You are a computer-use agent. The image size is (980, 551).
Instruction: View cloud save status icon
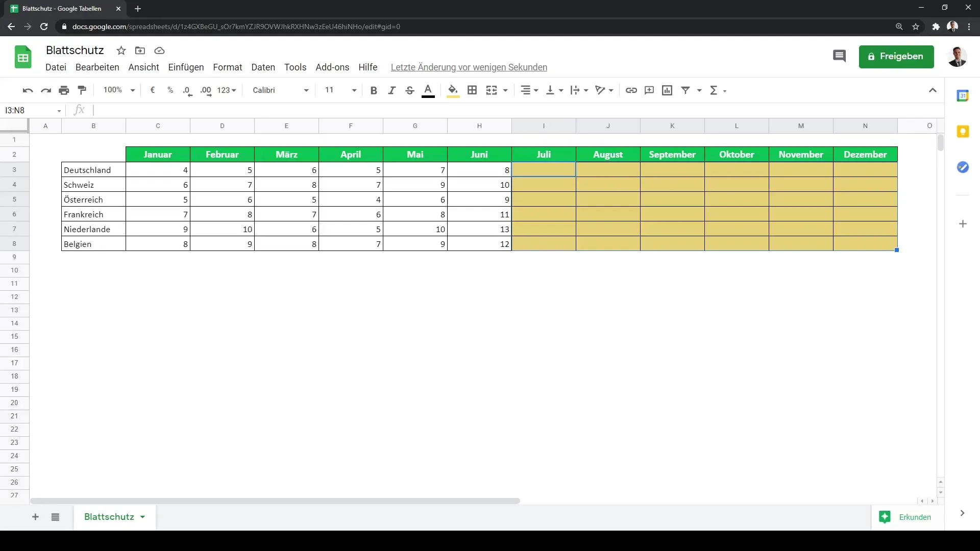(159, 51)
